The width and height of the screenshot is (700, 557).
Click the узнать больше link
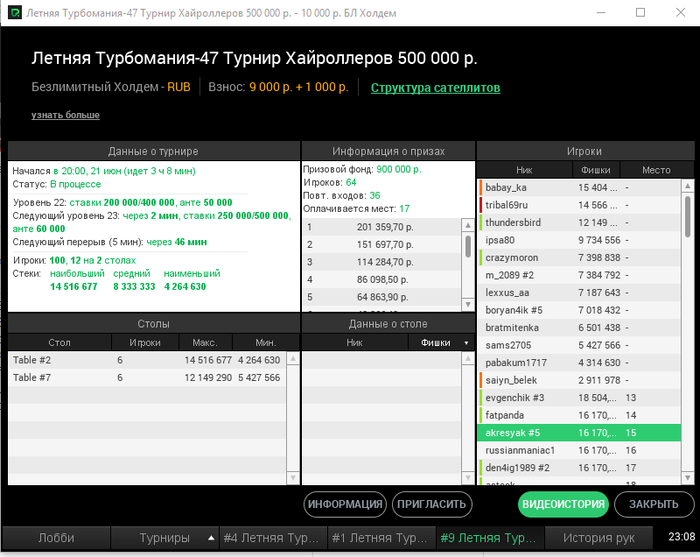pyautogui.click(x=65, y=115)
